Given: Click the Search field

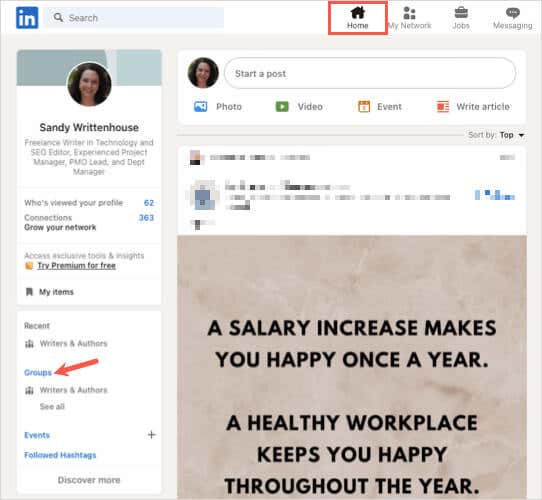Looking at the screenshot, I should [x=135, y=18].
